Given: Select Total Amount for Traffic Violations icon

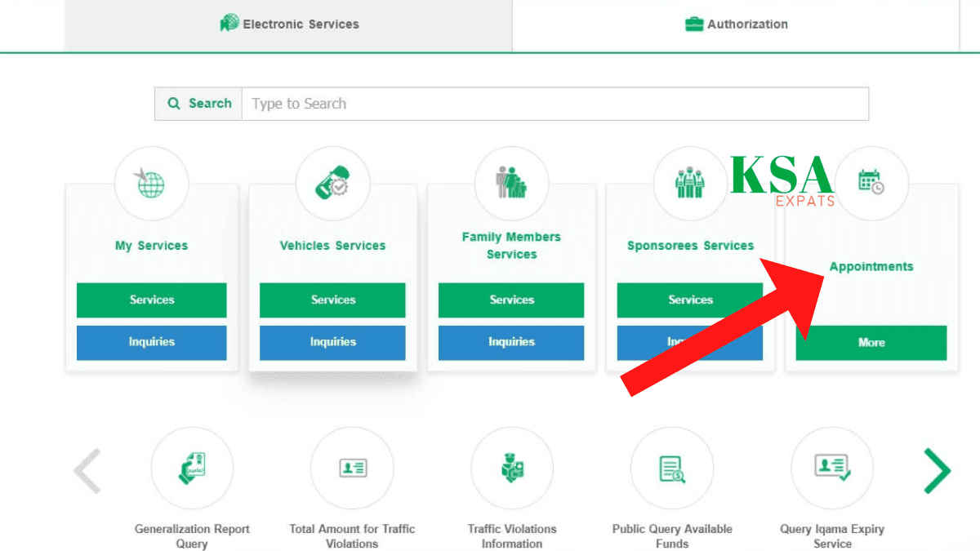Looking at the screenshot, I should coord(352,469).
